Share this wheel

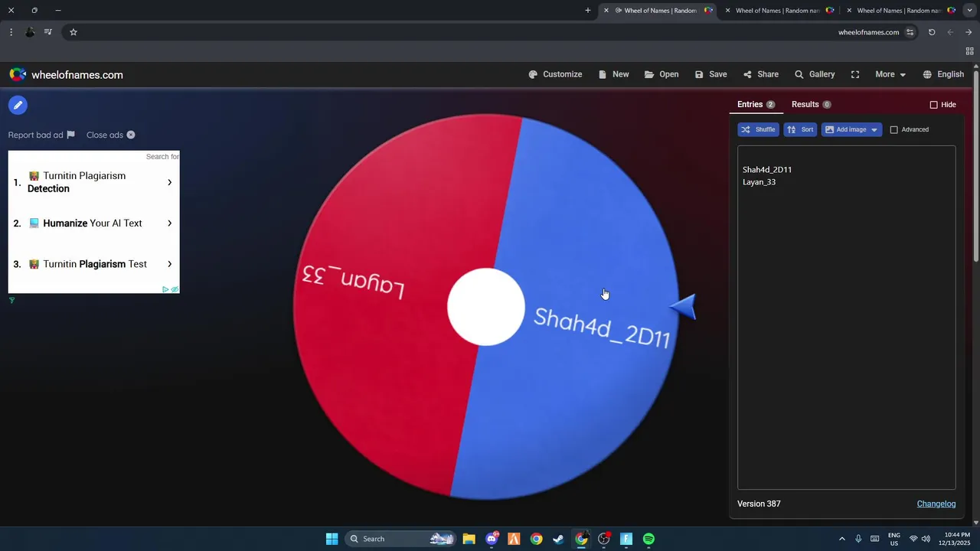tap(760, 74)
